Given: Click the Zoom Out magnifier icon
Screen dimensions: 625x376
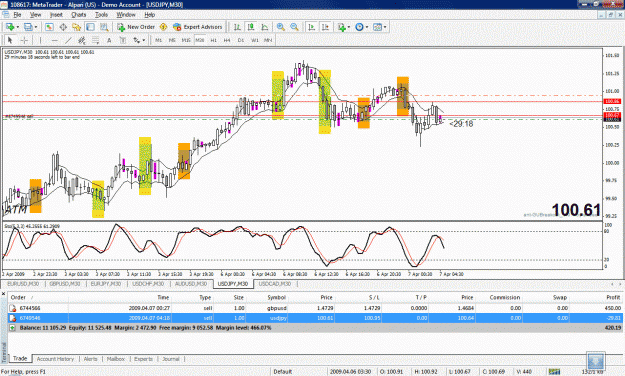Looking at the screenshot, I should coord(294,27).
